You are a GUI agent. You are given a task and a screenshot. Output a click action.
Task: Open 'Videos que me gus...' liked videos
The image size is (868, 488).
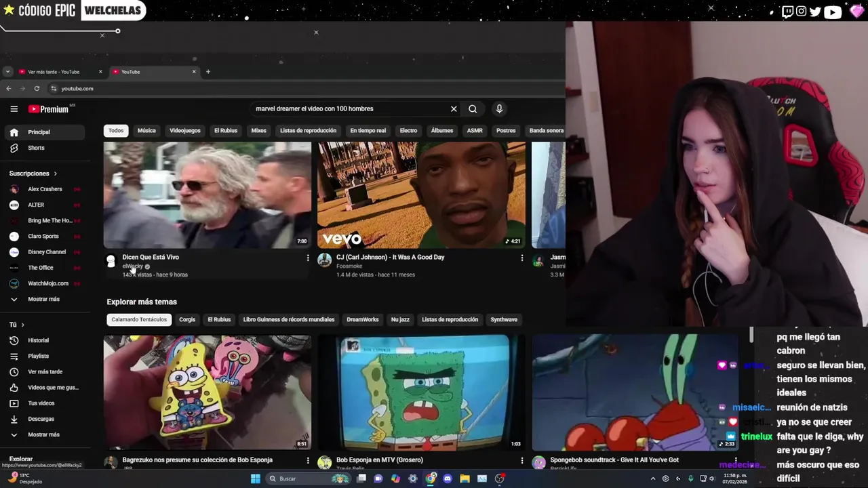pos(45,388)
